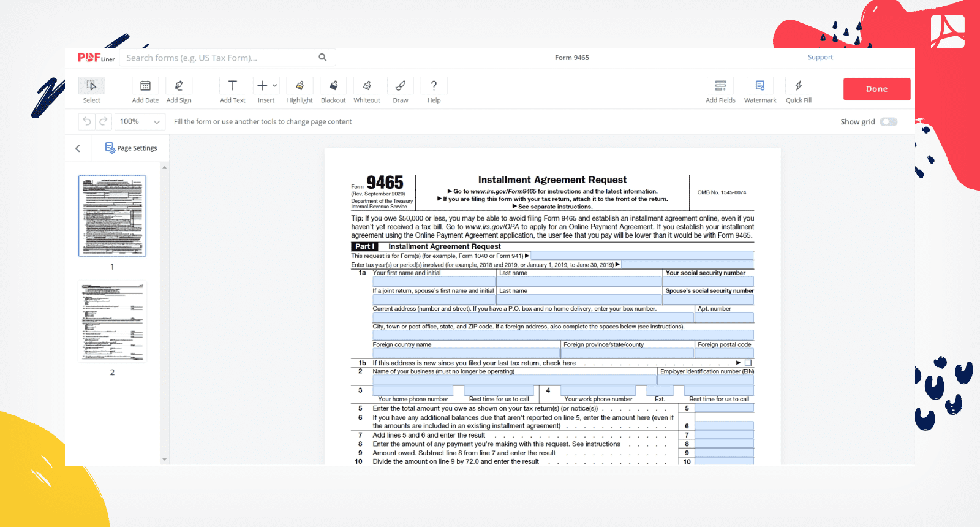
Task: Click the 'Your social security number' field
Action: tap(709, 282)
